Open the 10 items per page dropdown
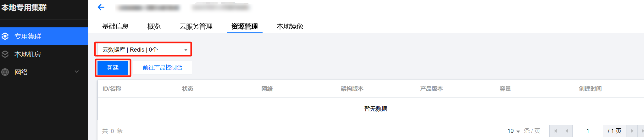 point(514,131)
